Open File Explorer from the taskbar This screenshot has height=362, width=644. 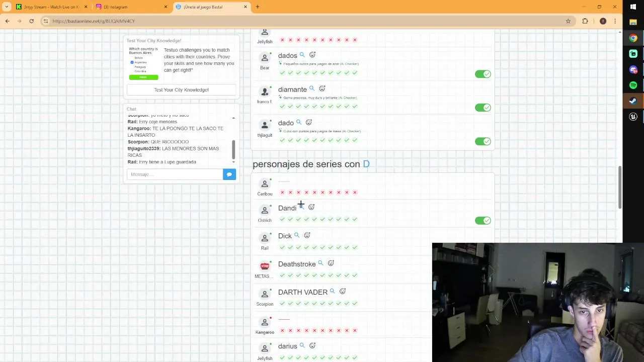(x=633, y=22)
